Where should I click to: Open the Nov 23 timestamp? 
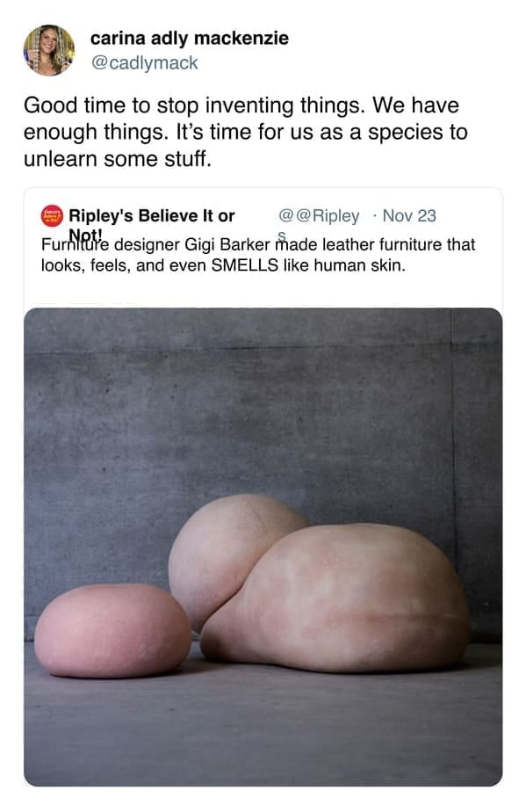409,215
